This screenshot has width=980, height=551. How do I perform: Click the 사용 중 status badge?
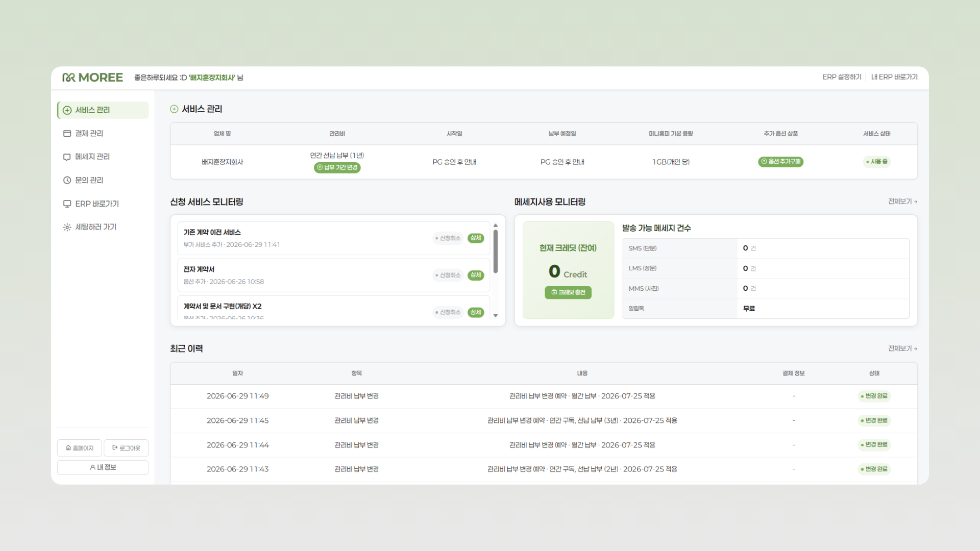876,162
